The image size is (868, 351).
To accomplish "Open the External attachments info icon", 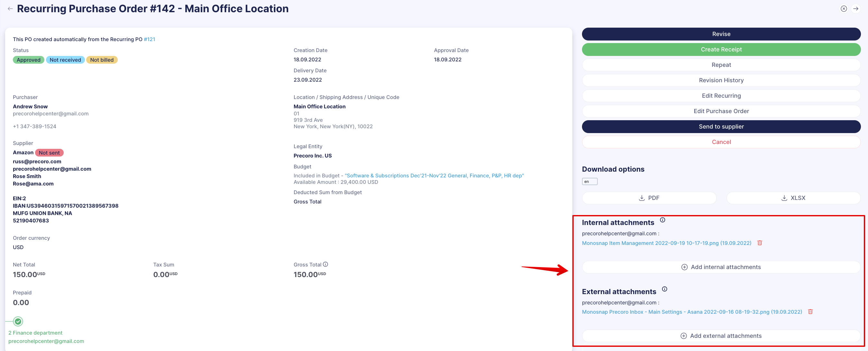I will 664,289.
